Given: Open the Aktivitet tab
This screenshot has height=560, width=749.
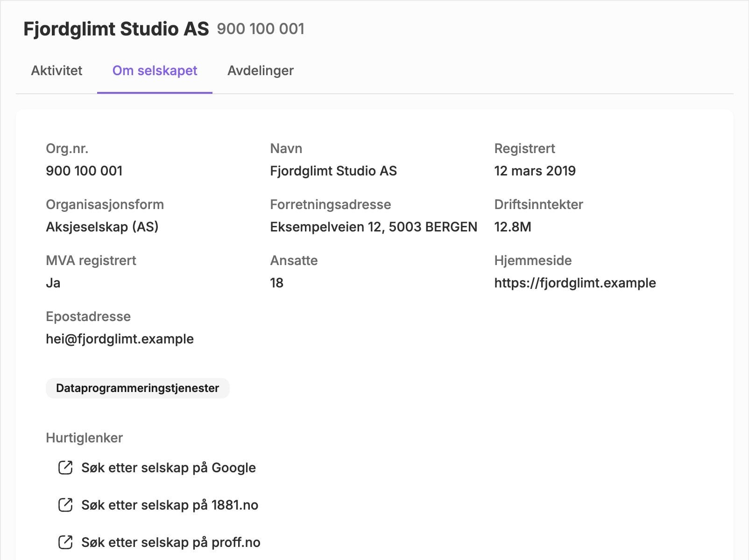Looking at the screenshot, I should coord(57,70).
